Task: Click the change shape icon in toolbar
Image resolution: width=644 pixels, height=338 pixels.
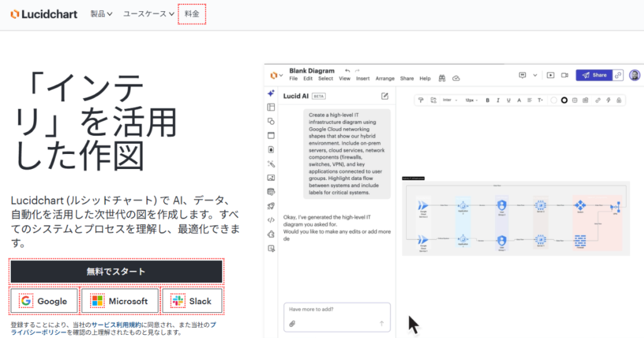Action: tap(433, 100)
